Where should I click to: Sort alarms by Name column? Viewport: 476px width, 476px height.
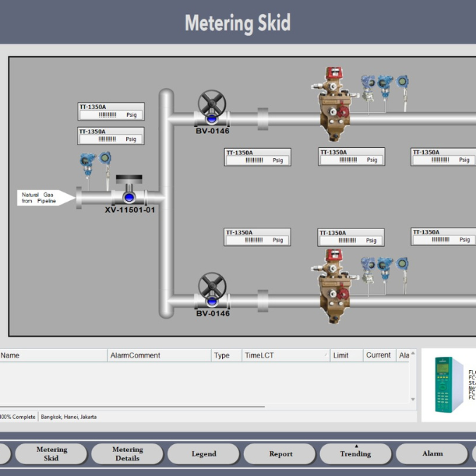point(53,355)
